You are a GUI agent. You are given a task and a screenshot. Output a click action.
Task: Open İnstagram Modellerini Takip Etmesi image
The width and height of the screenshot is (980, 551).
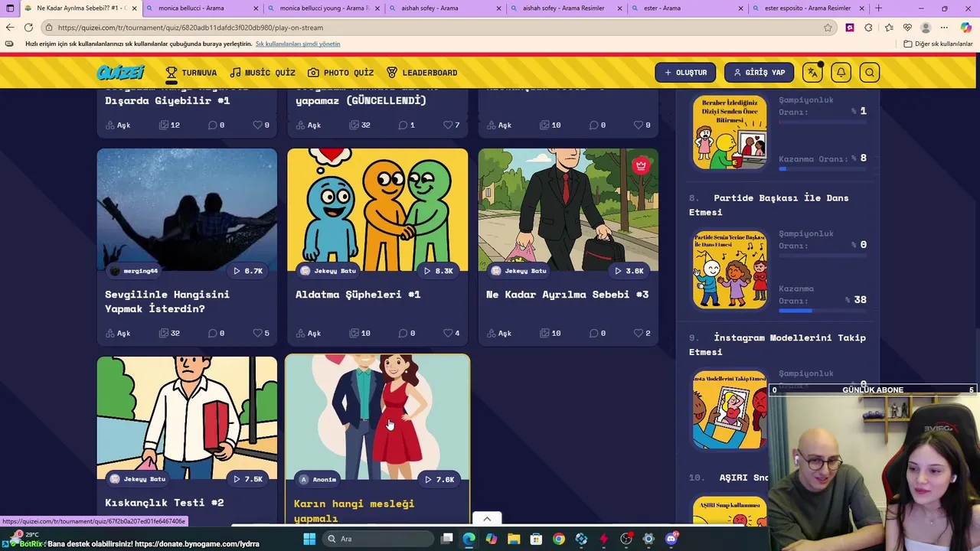[730, 410]
